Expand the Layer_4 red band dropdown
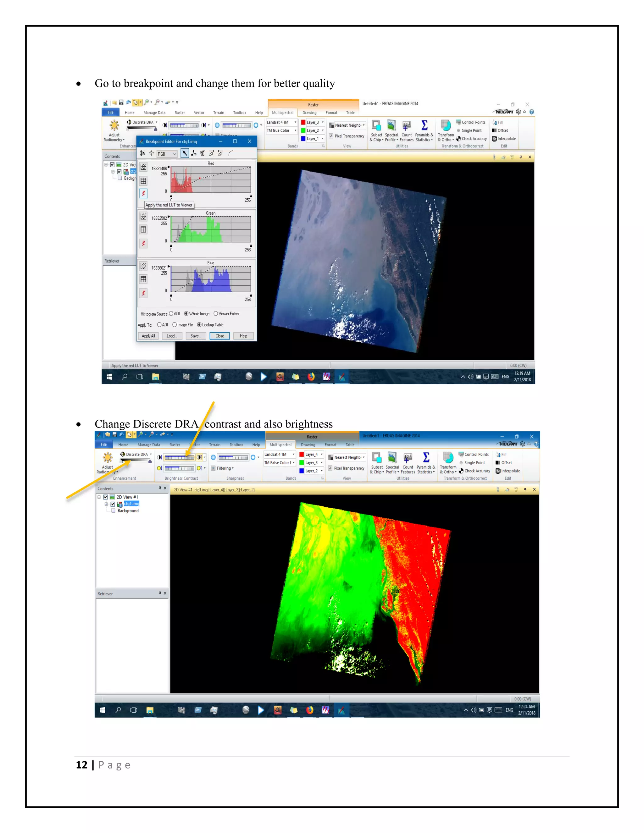Viewport: 644px width, 833px height. pos(322,455)
